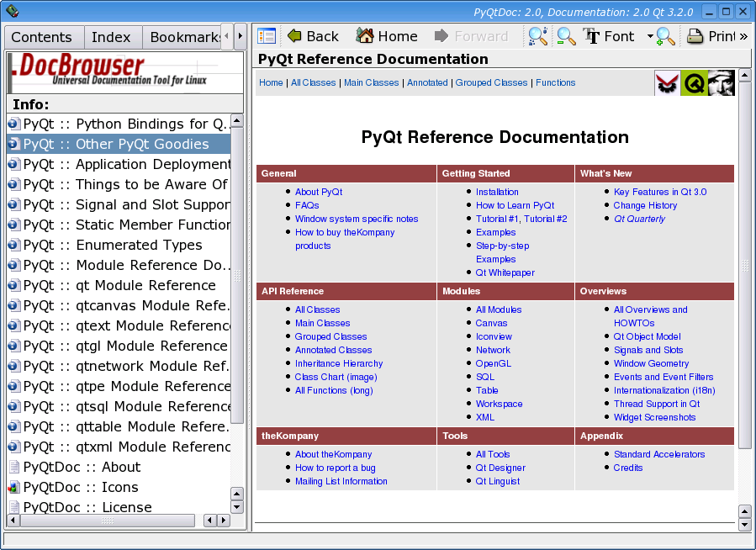Open the Installation link
The image size is (756, 550).
click(497, 192)
